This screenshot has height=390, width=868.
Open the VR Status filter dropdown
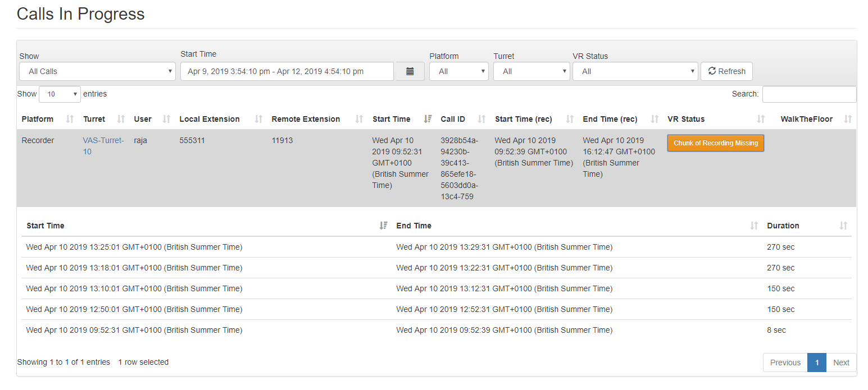(x=635, y=71)
